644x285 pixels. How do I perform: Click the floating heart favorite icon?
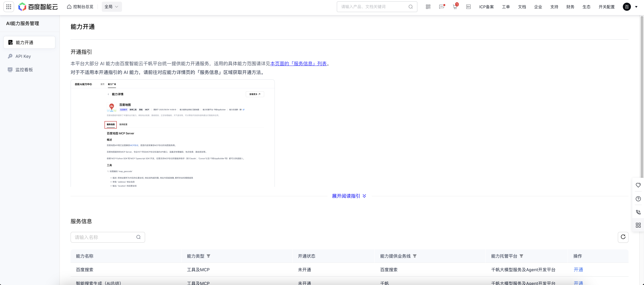click(x=638, y=185)
